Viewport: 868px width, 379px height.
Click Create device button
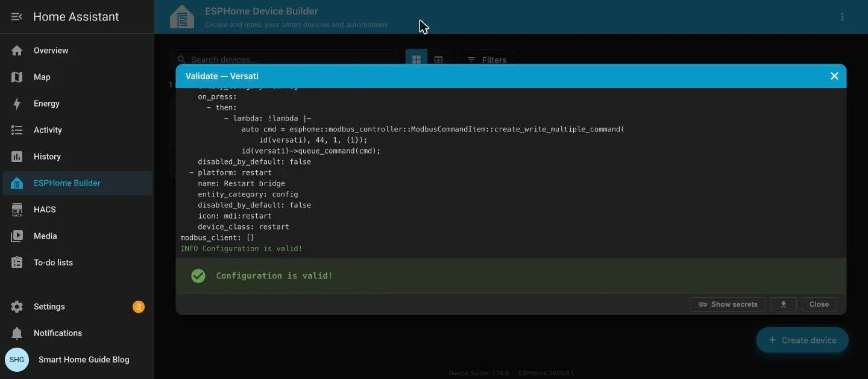click(x=802, y=340)
